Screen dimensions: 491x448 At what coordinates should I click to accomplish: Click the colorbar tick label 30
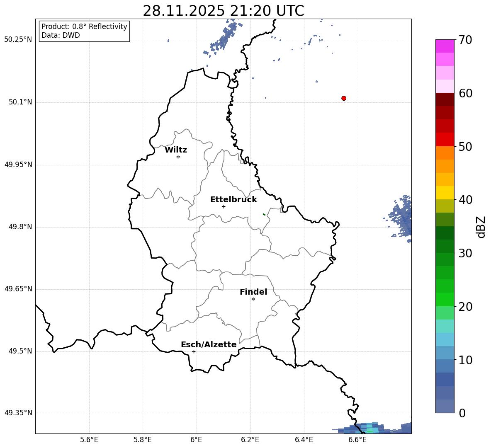(465, 253)
